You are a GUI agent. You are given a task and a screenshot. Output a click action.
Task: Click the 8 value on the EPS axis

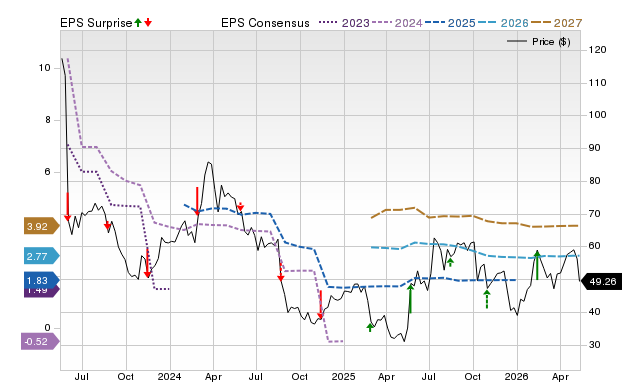tap(48, 120)
